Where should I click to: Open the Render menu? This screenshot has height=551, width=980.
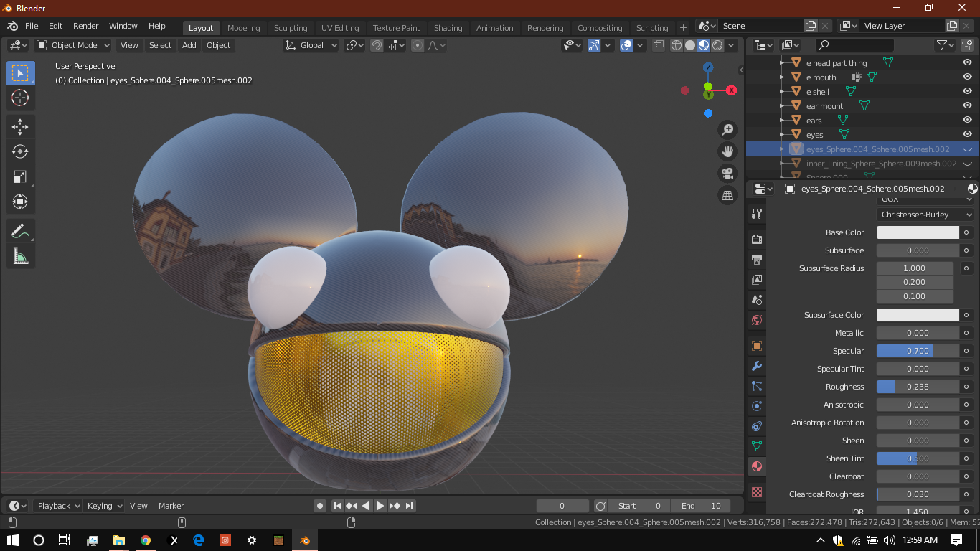coord(86,26)
